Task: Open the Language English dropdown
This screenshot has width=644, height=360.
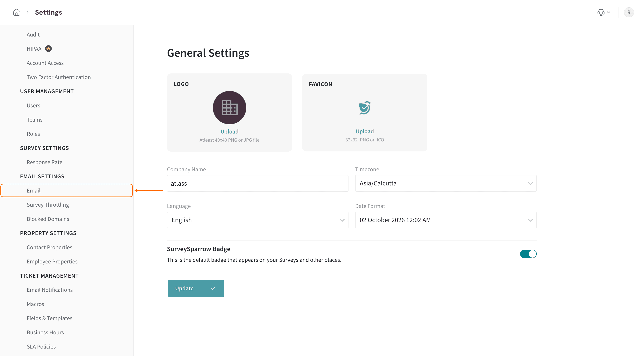Action: tap(258, 220)
